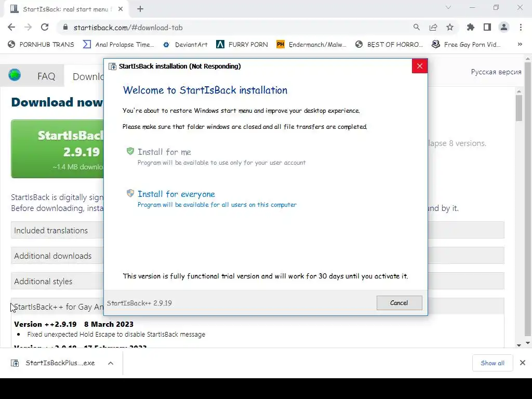Show all downloads

pyautogui.click(x=493, y=363)
